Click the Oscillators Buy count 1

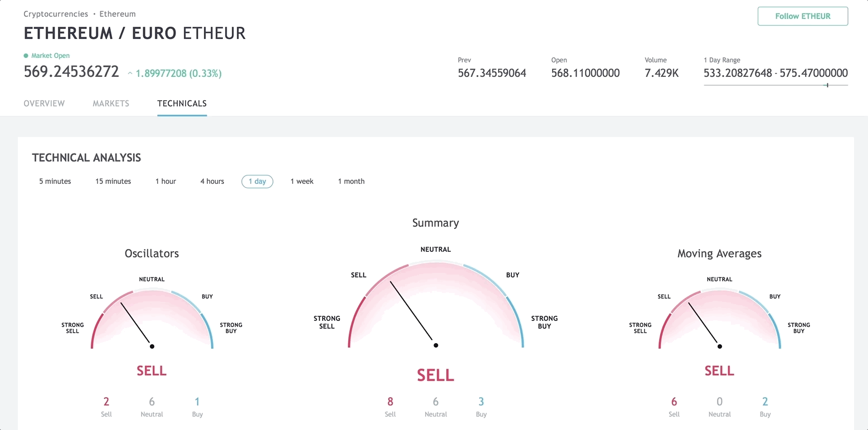click(197, 402)
